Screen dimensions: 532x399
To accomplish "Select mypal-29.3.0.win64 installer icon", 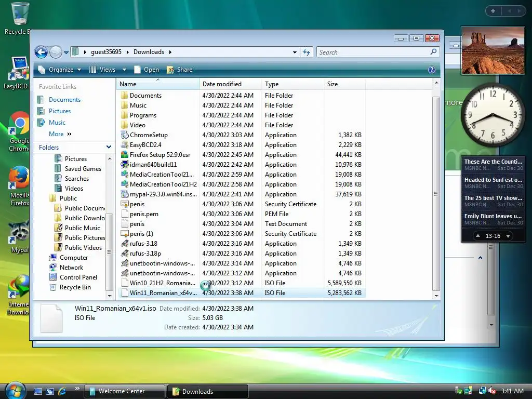I will tap(125, 194).
